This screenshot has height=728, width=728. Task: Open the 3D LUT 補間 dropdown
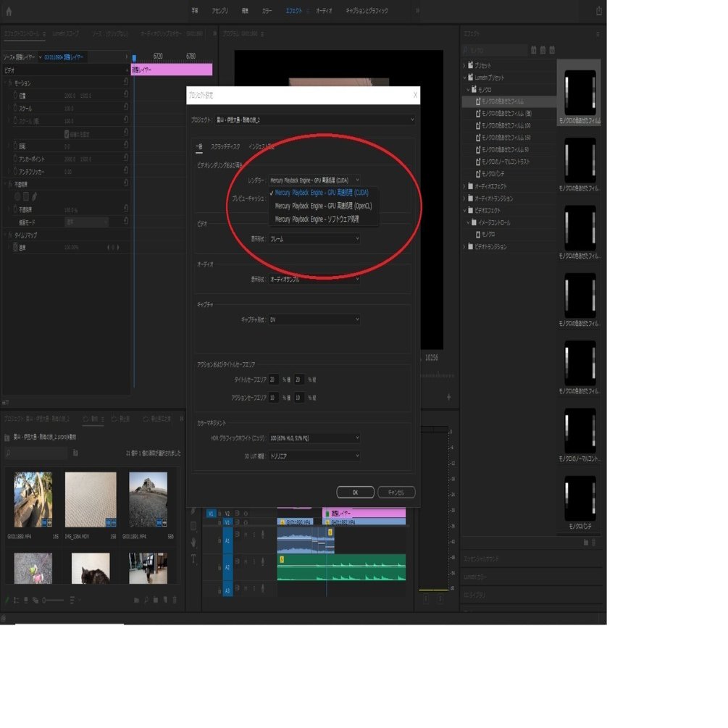(x=314, y=456)
